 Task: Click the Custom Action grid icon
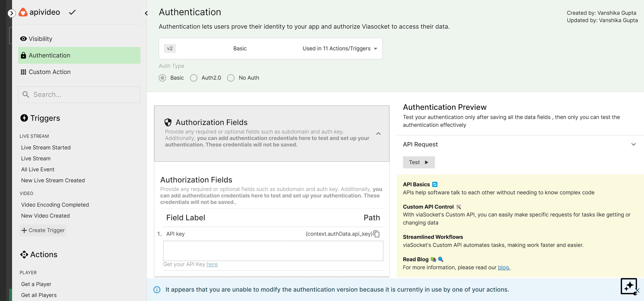[x=23, y=72]
